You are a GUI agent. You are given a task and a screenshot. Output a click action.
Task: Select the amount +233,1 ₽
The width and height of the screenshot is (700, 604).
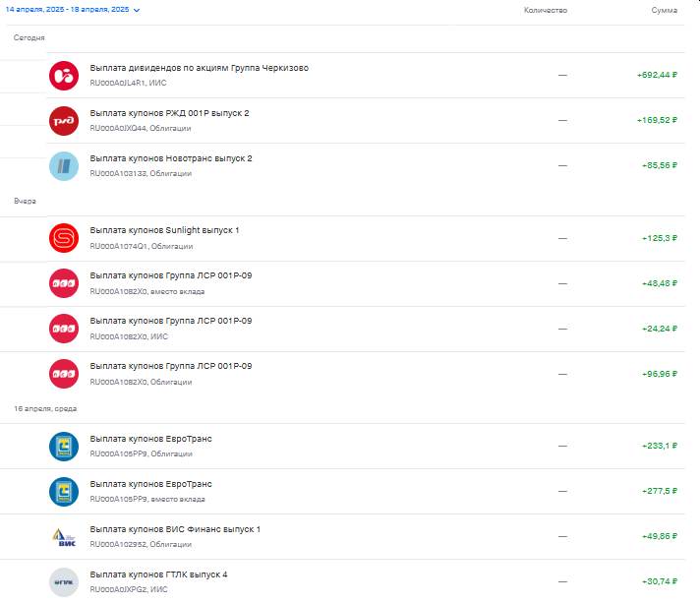coord(660,446)
